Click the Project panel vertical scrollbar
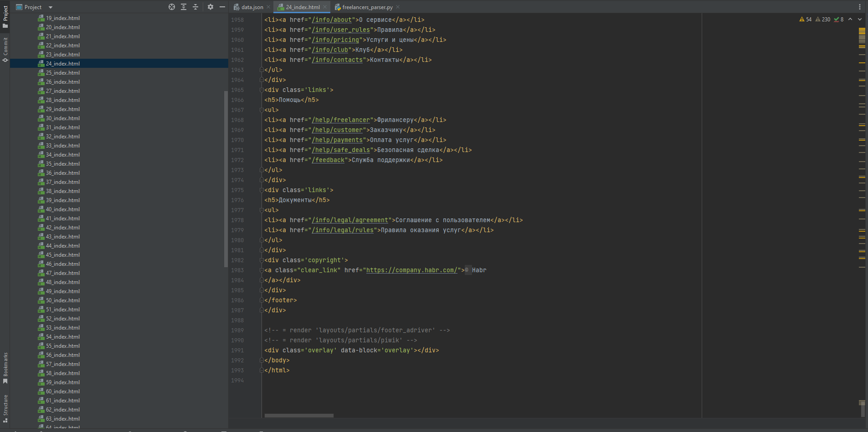 [x=226, y=179]
